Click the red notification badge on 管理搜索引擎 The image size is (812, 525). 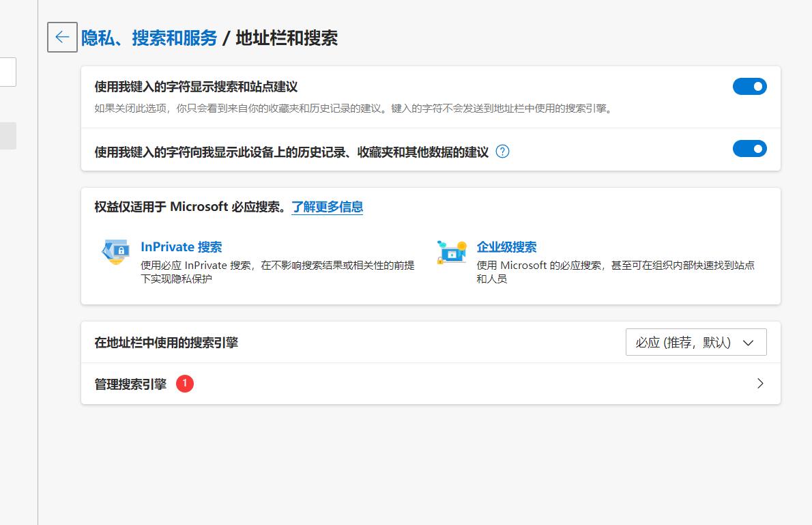click(185, 384)
